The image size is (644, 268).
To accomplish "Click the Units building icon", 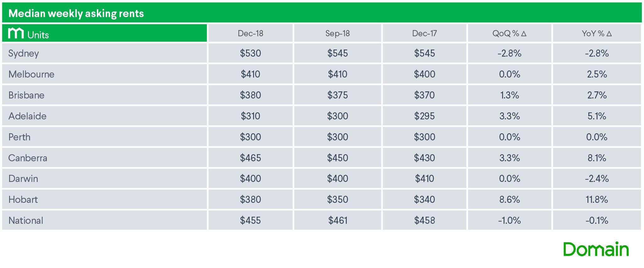I will [x=16, y=33].
